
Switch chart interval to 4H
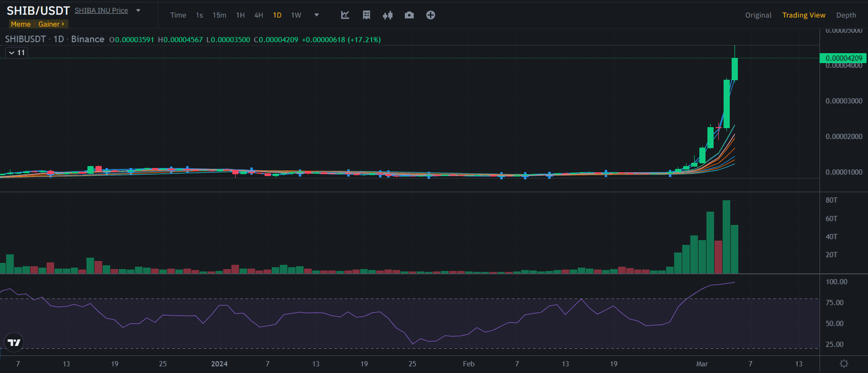(x=258, y=15)
